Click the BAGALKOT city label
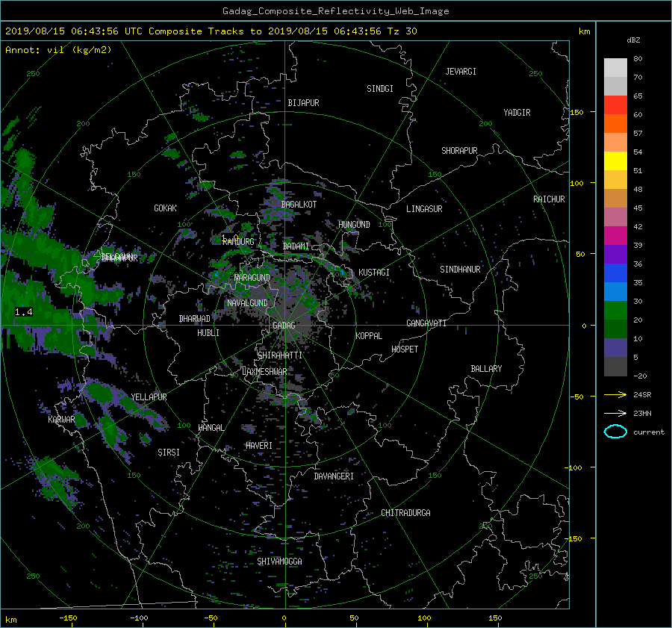The height and width of the screenshot is (628, 672). pos(299,205)
